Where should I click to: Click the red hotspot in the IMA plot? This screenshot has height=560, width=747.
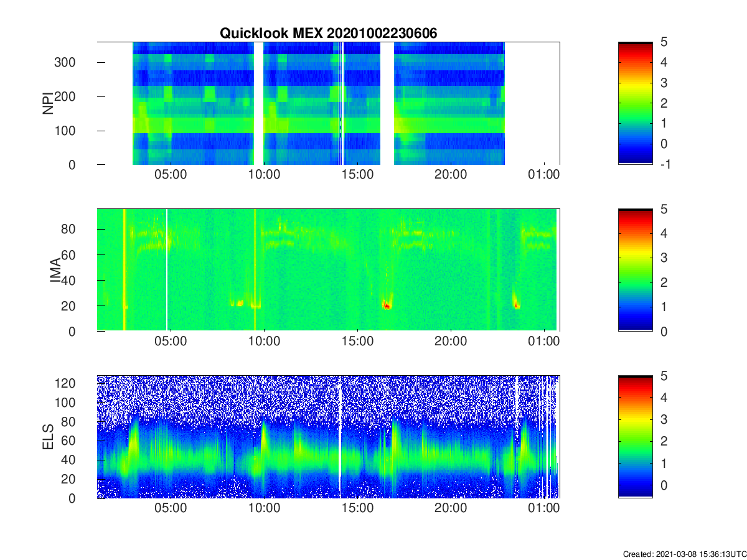click(x=387, y=305)
